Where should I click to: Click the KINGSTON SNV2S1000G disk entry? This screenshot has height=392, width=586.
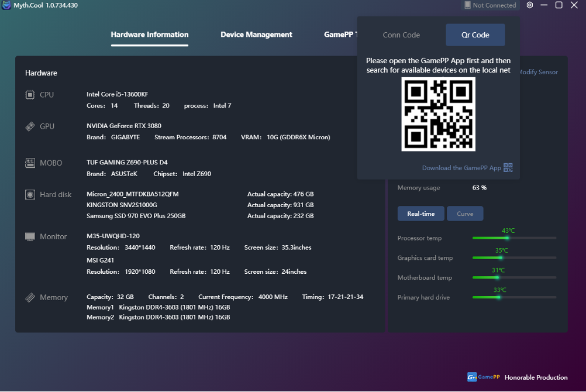pyautogui.click(x=122, y=205)
